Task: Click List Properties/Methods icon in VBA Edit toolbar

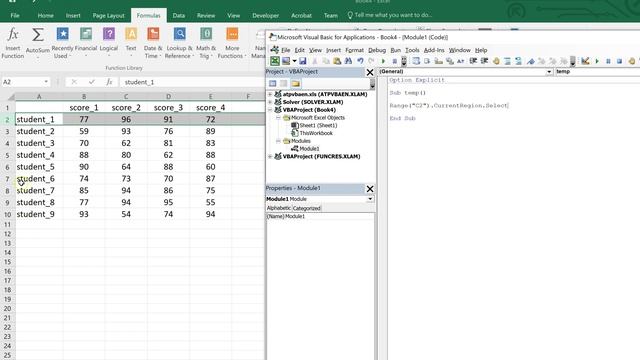Action: [x=416, y=61]
